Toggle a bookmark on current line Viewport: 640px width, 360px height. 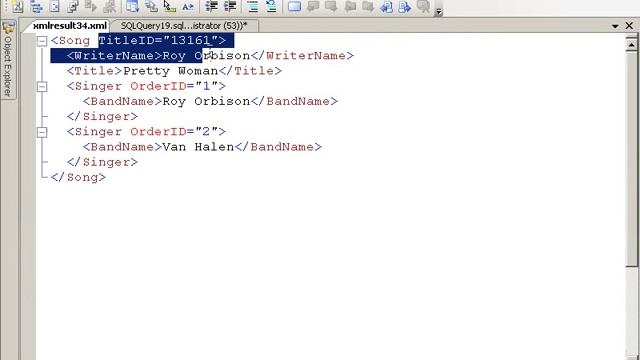(x=294, y=6)
